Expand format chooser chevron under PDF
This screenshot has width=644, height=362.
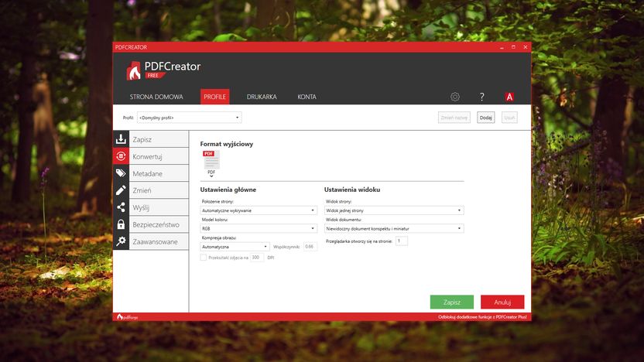point(211,176)
